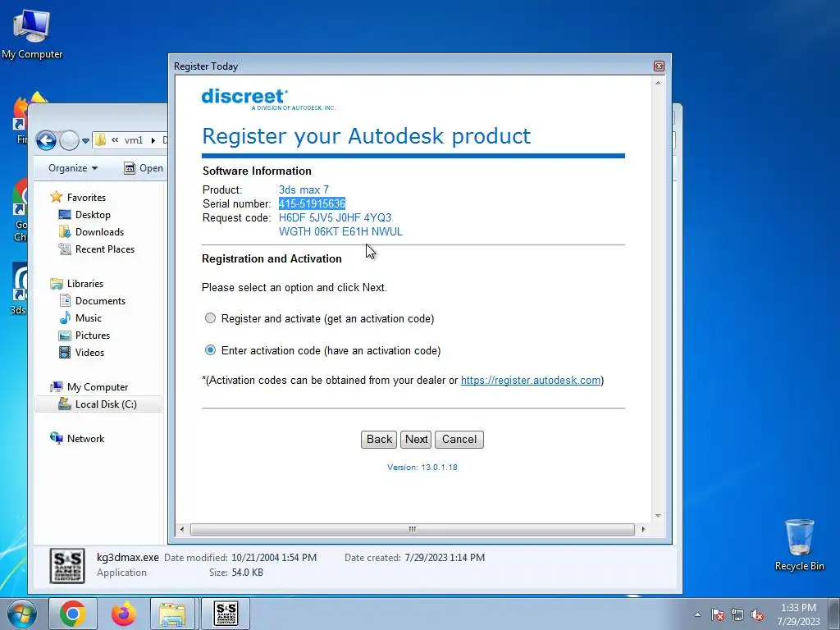Viewport: 840px width, 630px height.
Task: Click right arrow of dialog horizontal scrollbar
Action: tap(643, 529)
